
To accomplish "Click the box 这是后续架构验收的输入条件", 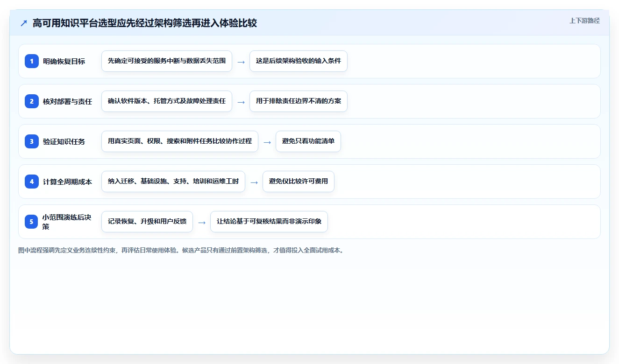I will tap(299, 61).
